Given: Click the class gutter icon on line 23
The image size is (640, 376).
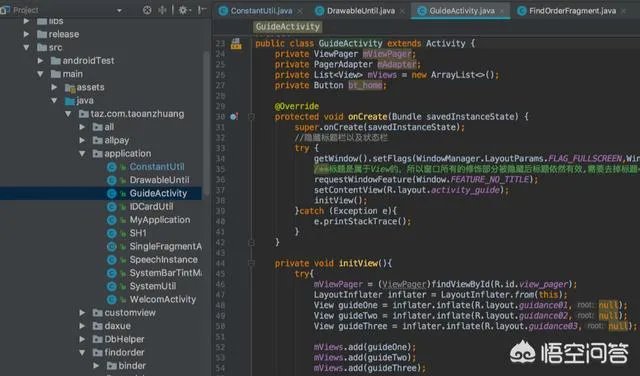Looking at the screenshot, I should [236, 44].
